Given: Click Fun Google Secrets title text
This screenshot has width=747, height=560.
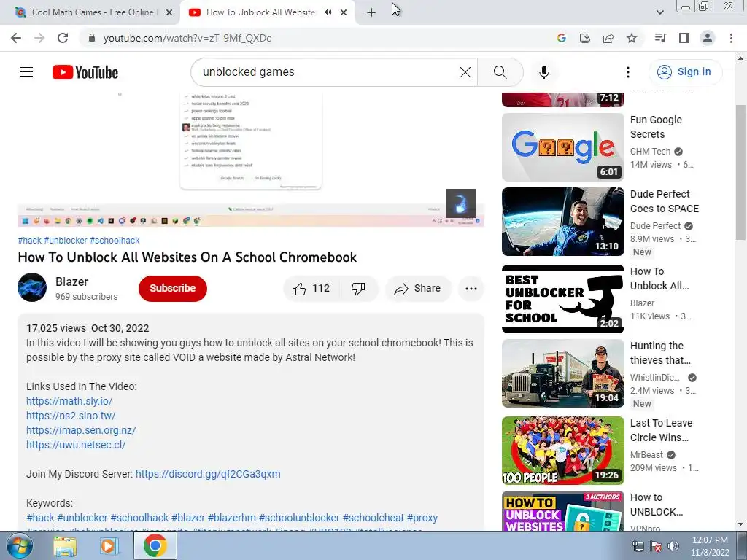Looking at the screenshot, I should (x=656, y=127).
